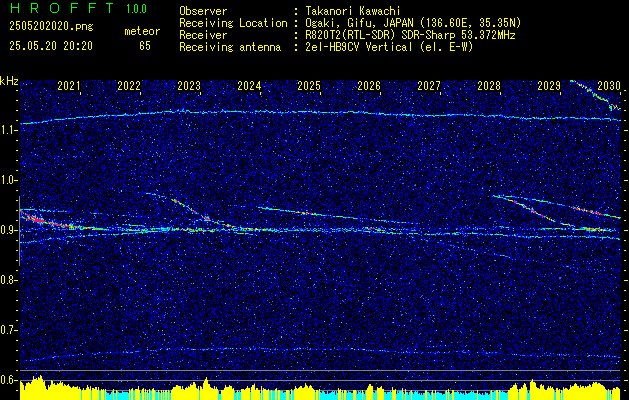The height and width of the screenshot is (400, 629).
Task: Click the 2024 time axis marker
Action: tap(249, 86)
